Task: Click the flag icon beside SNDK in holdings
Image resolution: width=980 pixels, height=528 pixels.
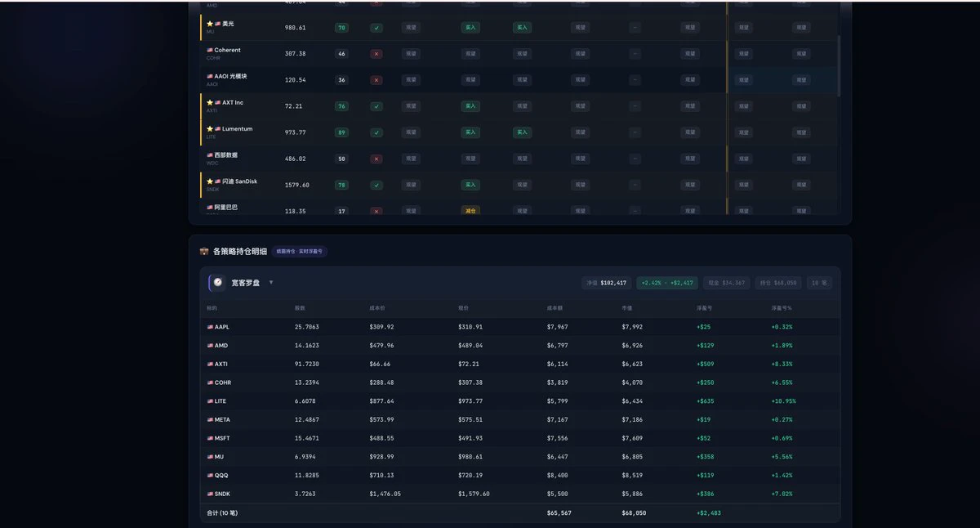Action: click(x=210, y=494)
